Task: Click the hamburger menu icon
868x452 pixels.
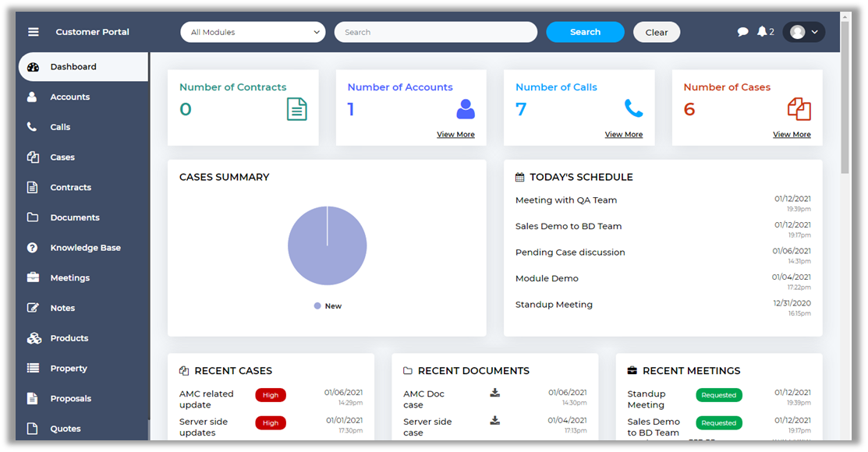Action: click(33, 32)
